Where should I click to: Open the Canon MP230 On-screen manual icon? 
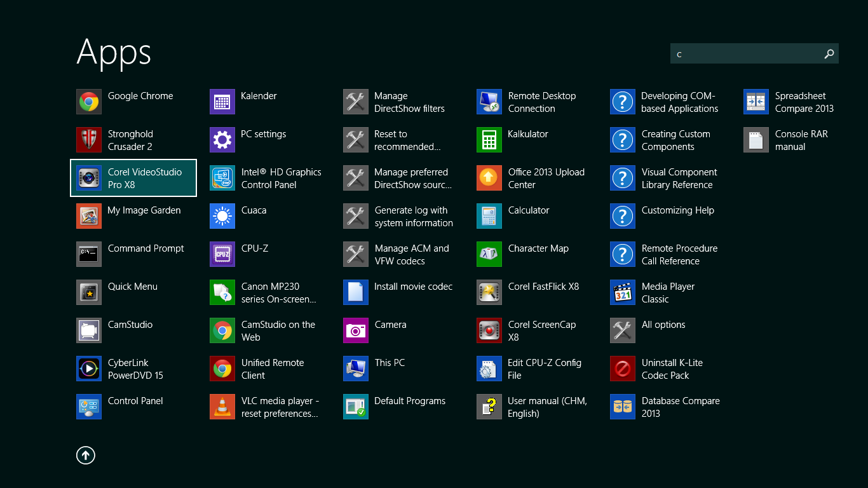click(x=222, y=292)
